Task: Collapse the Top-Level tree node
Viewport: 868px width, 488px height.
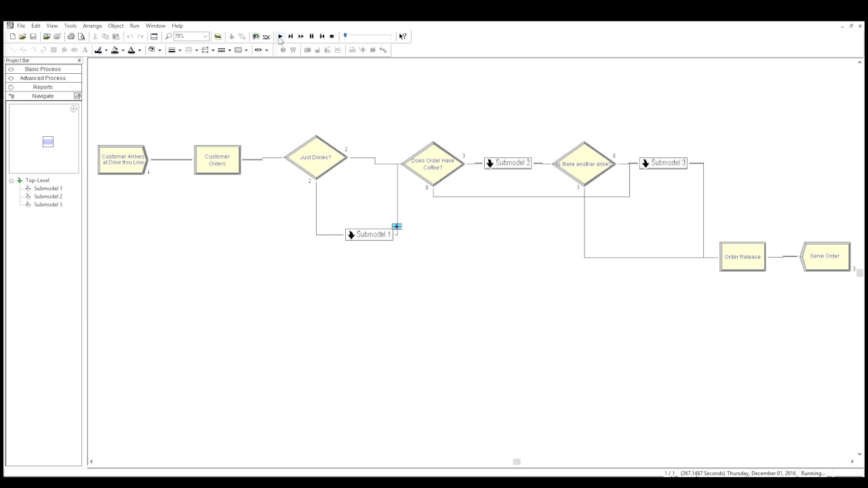Action: [x=12, y=180]
